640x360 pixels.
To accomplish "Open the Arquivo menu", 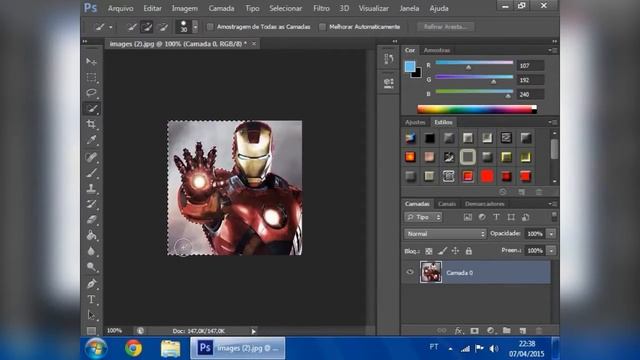I will coord(120,8).
